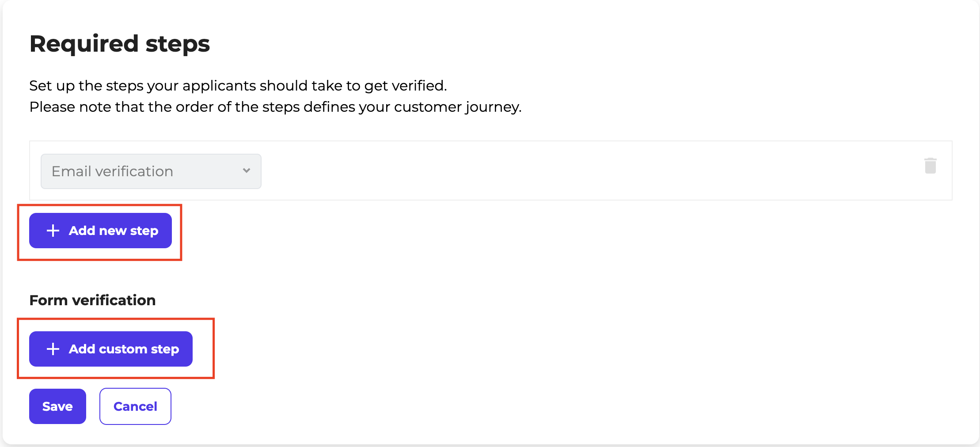Hit the purple Save button
Viewport: 980px width, 447px height.
tap(57, 406)
